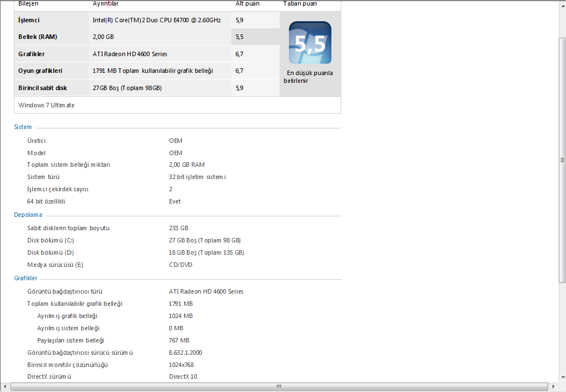Select the "Görüntü bağdaştırıcısı türü" label
Viewport: 566px width, 392px height.
(64, 292)
